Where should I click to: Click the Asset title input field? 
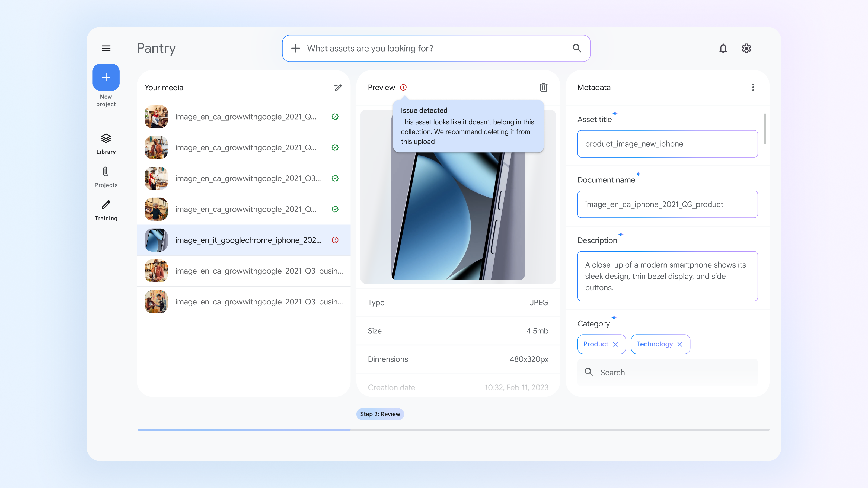667,144
